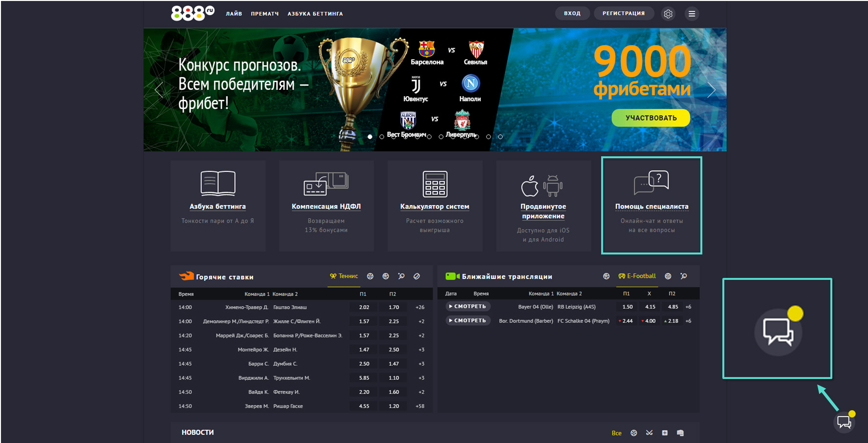Open the small live chat widget bubble
Screen dimensions: 868x443
[845, 422]
